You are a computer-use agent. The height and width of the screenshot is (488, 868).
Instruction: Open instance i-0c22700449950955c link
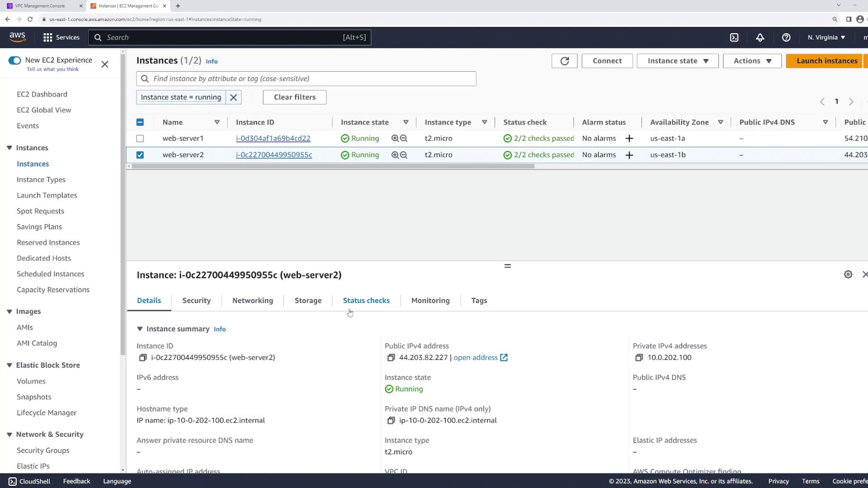(x=274, y=155)
